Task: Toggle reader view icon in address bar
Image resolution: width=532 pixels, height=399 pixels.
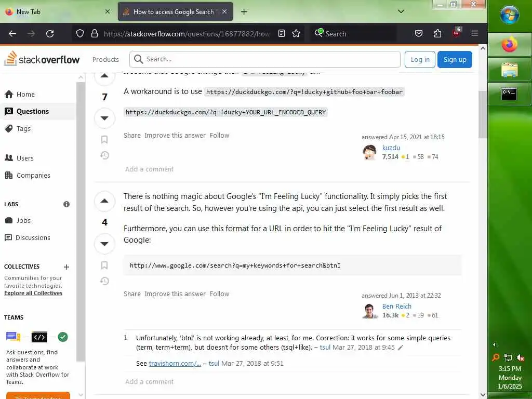Action: click(281, 34)
